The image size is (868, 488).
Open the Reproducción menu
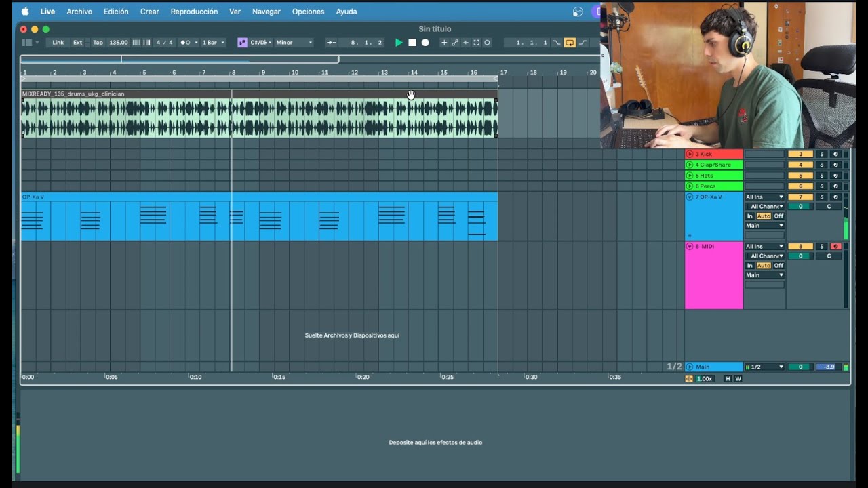pyautogui.click(x=194, y=12)
